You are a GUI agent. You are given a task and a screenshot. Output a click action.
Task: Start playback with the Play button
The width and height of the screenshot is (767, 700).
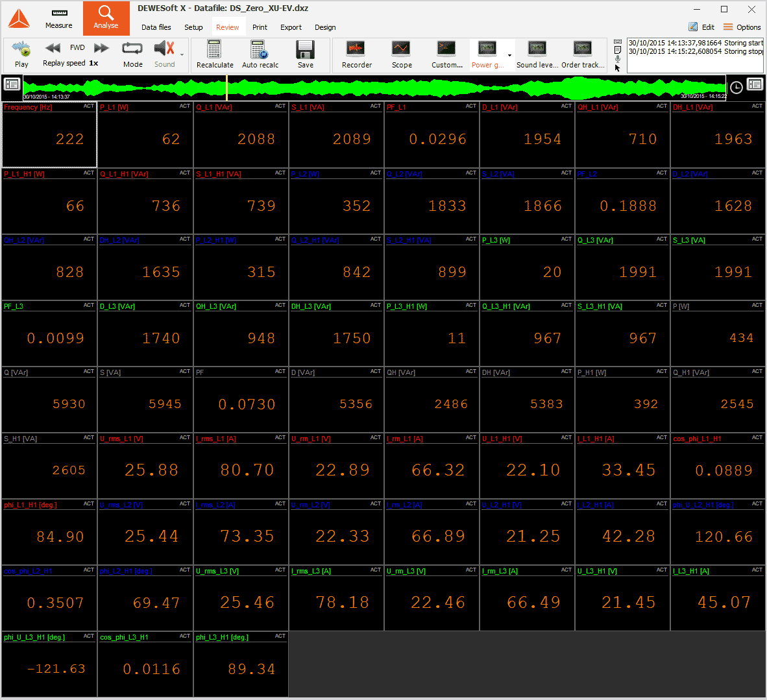tap(21, 54)
